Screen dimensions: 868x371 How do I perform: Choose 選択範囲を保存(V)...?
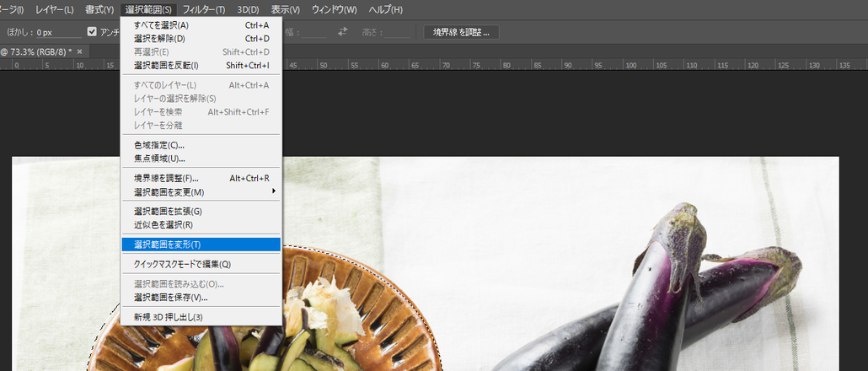click(201, 298)
